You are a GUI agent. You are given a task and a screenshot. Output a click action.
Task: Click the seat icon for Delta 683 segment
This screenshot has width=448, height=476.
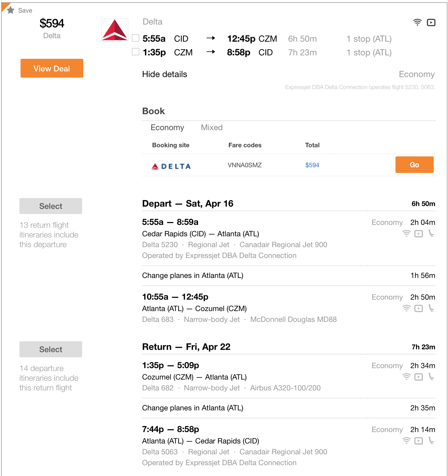431,308
